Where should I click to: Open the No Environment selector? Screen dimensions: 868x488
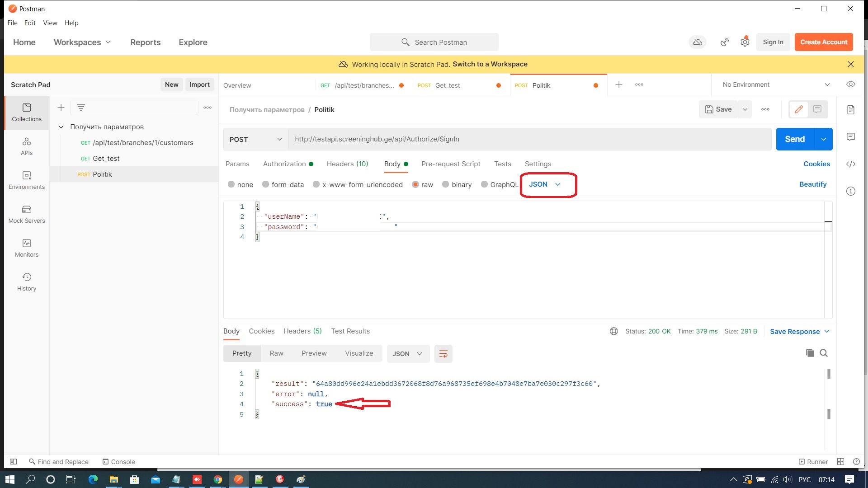click(776, 84)
